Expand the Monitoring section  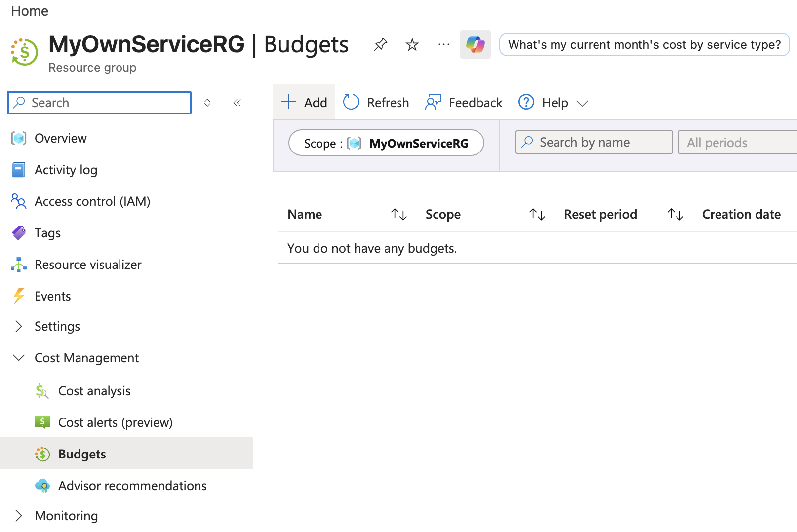tap(19, 516)
